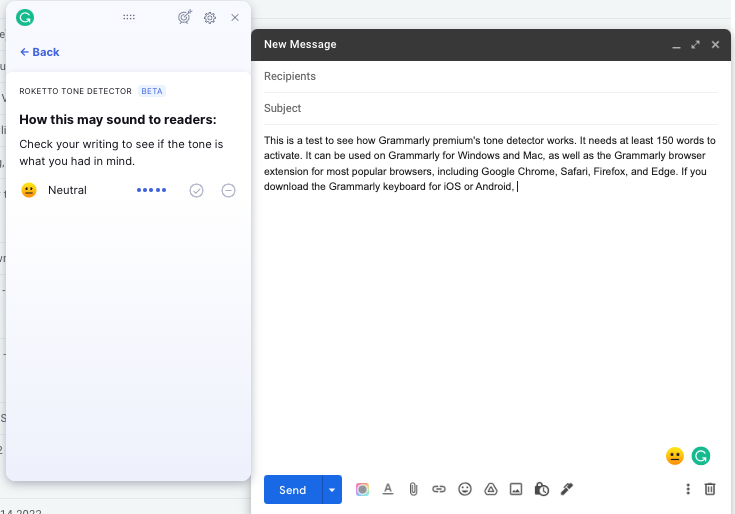
Task: Insert photo using image icon
Action: 516,489
